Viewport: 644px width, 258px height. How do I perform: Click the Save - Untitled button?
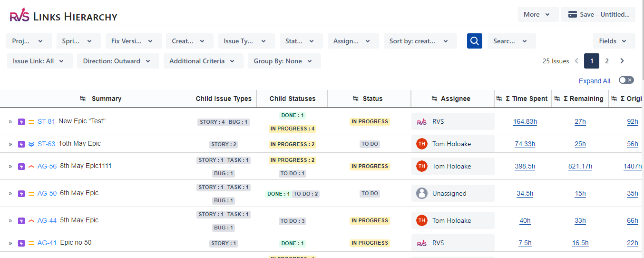pos(598,14)
